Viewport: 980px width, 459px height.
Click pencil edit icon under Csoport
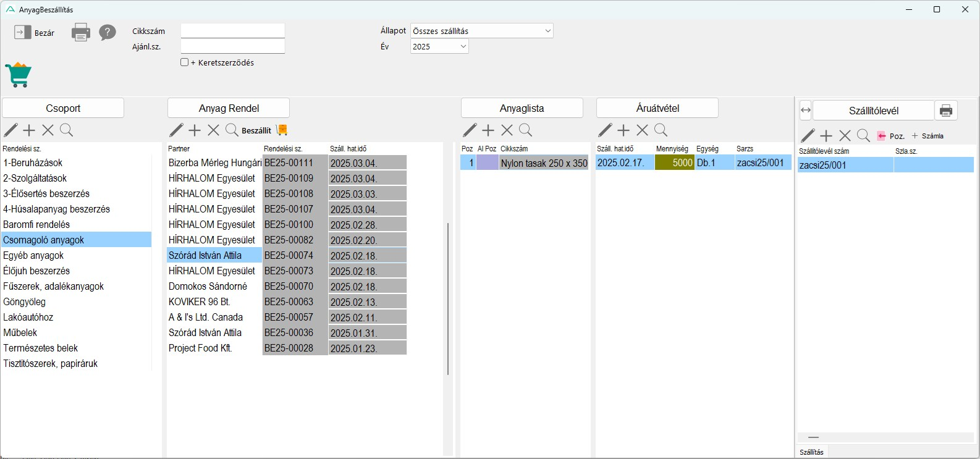tap(11, 130)
